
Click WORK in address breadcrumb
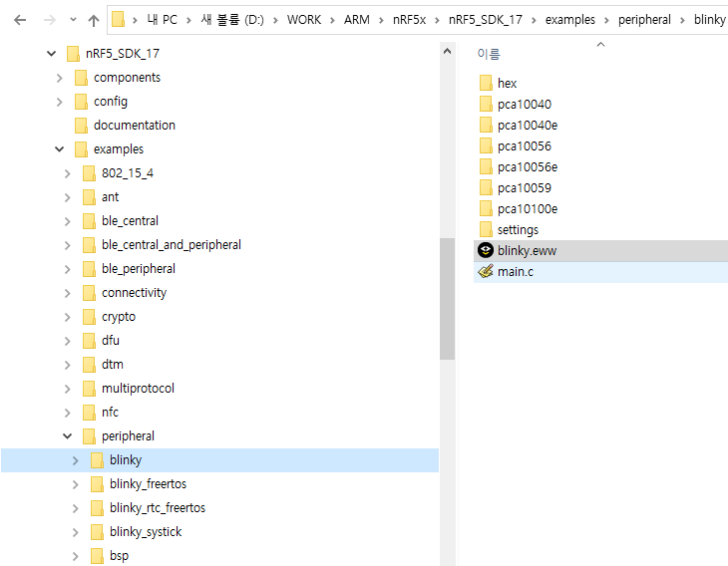303,20
